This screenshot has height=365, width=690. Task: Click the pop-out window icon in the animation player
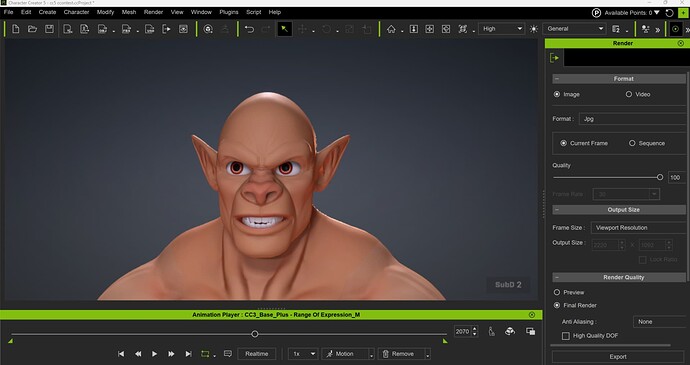coord(531,331)
